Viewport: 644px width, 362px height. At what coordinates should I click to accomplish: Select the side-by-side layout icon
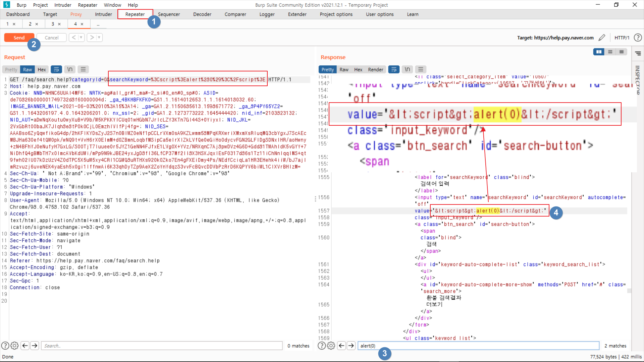pyautogui.click(x=599, y=52)
